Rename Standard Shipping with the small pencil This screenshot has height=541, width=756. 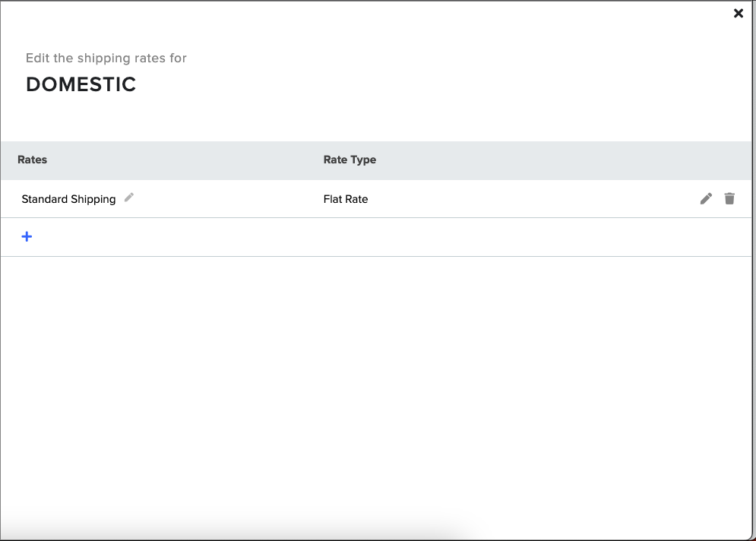128,198
